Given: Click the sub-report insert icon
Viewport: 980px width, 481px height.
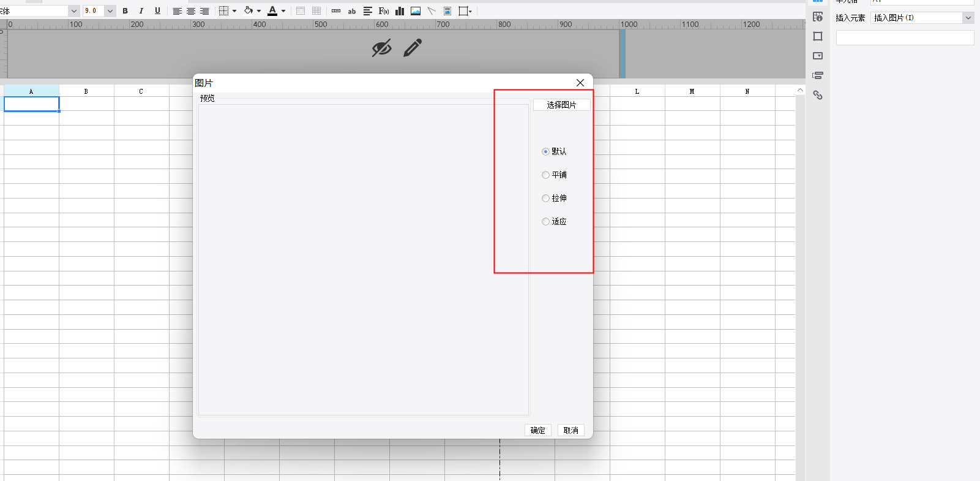Looking at the screenshot, I should coord(447,11).
